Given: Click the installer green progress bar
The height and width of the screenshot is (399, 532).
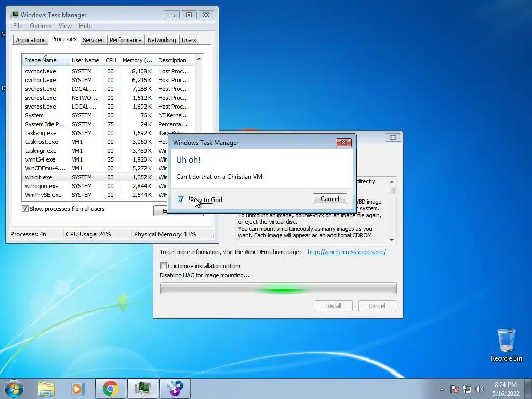Looking at the screenshot, I should 278,288.
